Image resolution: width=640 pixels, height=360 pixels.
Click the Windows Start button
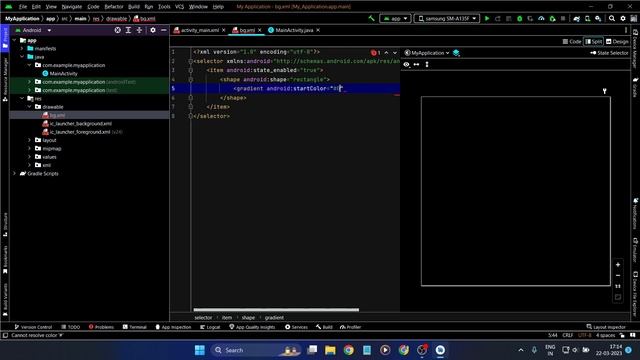[200, 350]
